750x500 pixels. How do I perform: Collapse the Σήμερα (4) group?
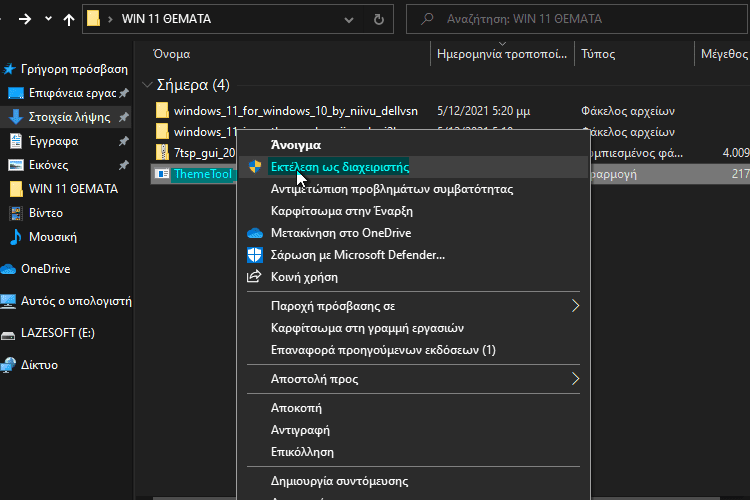pyautogui.click(x=147, y=85)
